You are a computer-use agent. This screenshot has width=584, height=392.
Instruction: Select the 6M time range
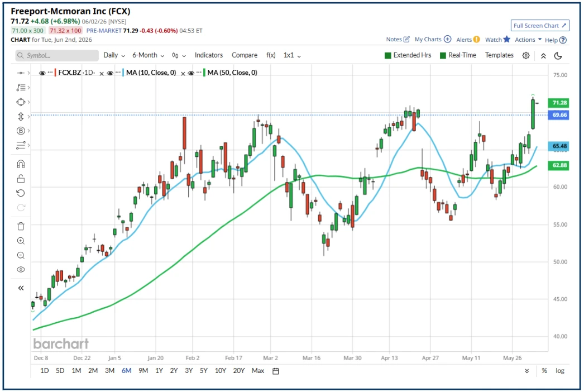126,371
